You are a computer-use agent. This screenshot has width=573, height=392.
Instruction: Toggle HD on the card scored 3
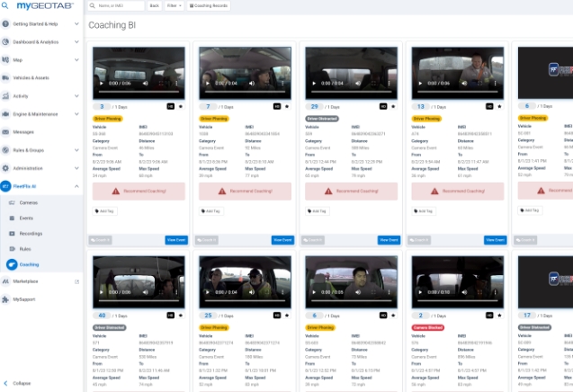coord(171,107)
